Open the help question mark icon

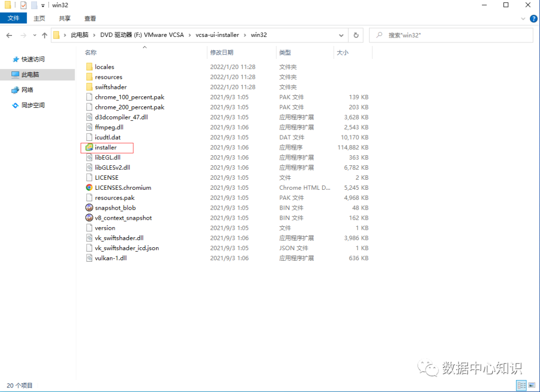pyautogui.click(x=533, y=18)
